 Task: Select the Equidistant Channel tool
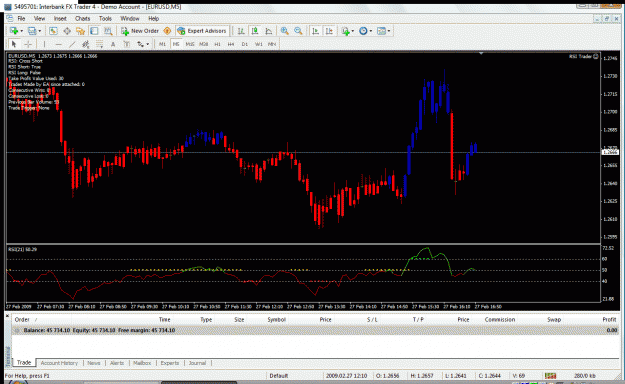[85, 44]
